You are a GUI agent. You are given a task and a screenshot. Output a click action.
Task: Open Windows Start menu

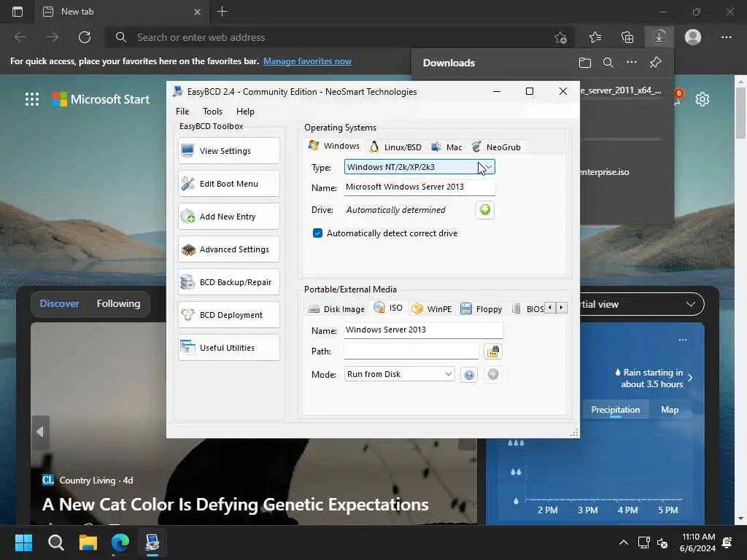tap(23, 542)
